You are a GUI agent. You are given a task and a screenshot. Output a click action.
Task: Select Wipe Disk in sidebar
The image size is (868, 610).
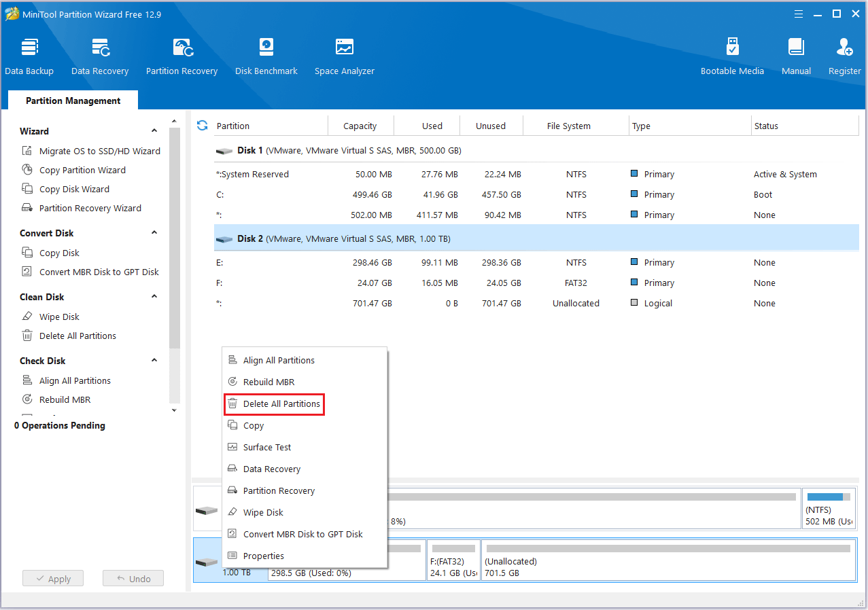coord(51,317)
